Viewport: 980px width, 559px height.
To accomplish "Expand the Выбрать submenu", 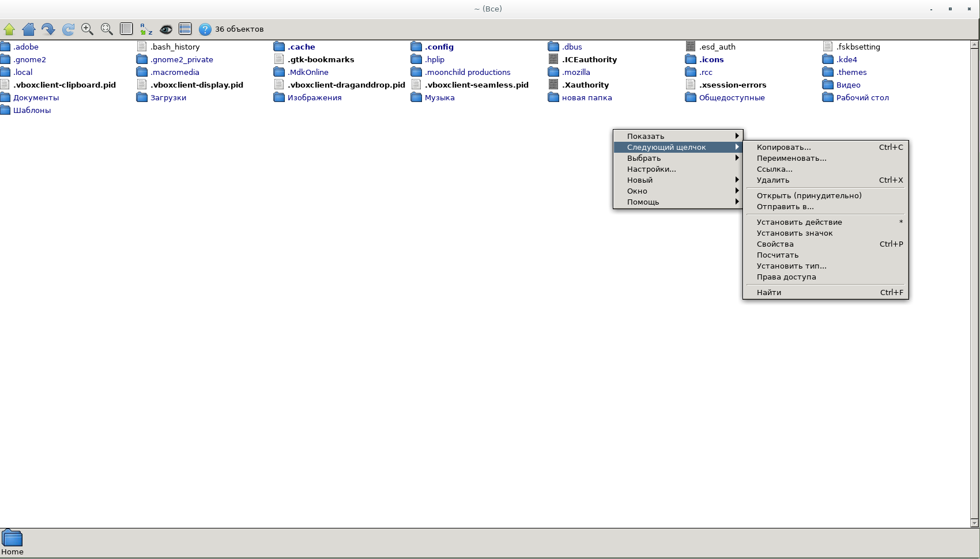I will (678, 158).
